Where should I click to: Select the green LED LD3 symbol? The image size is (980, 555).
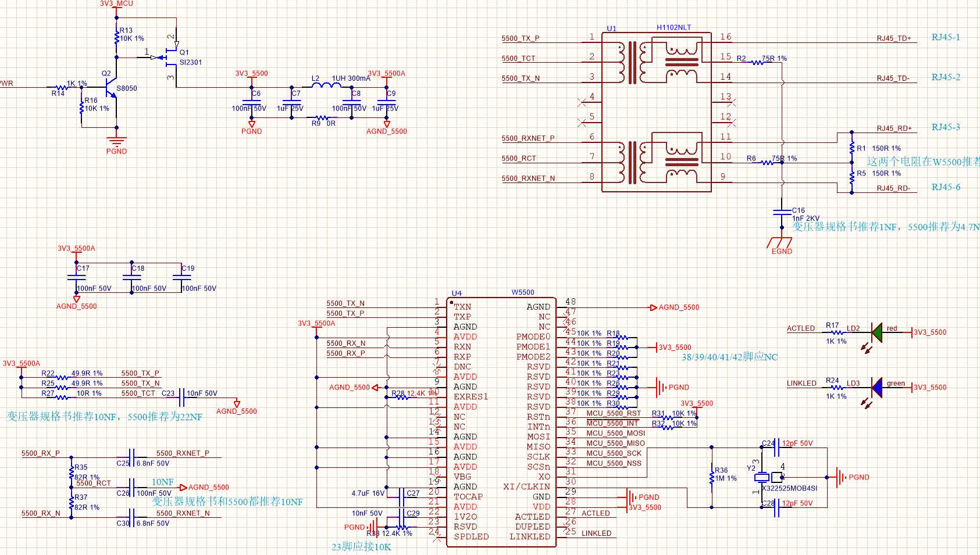click(877, 387)
